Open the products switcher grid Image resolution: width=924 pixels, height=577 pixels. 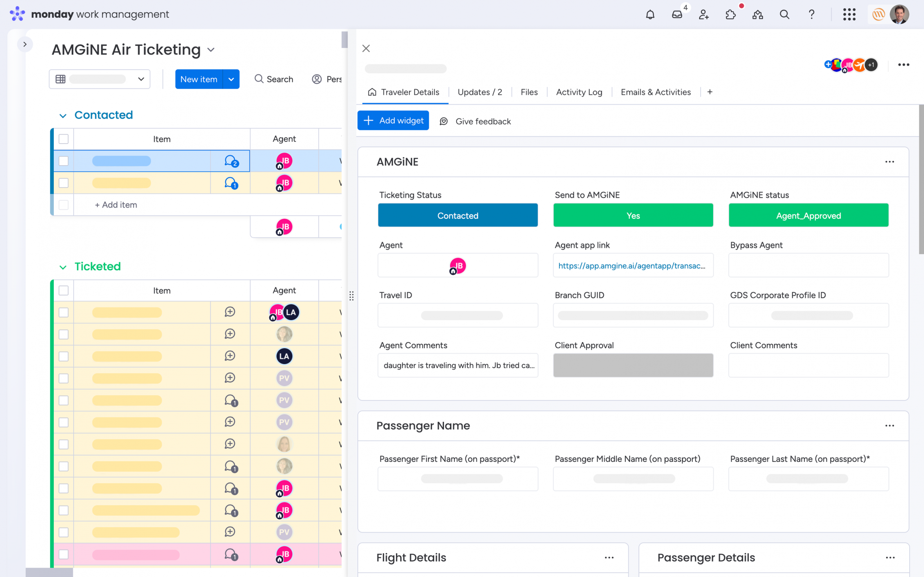tap(849, 14)
